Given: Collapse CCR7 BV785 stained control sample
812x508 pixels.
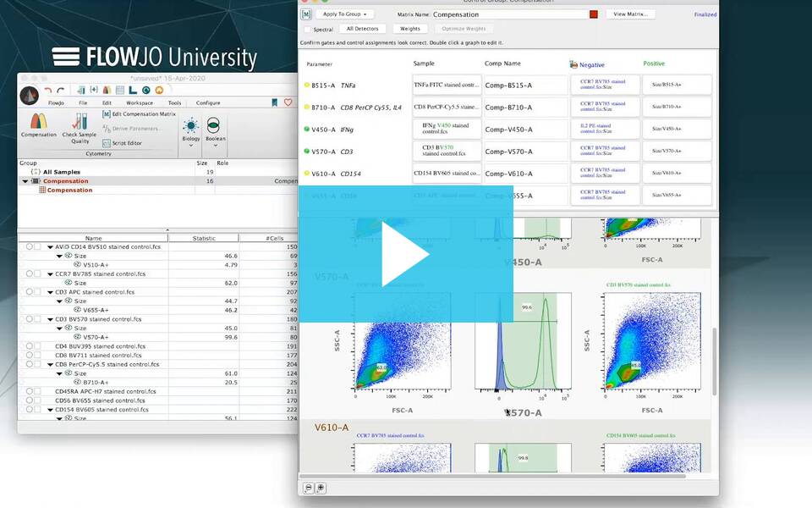Looking at the screenshot, I should (x=50, y=274).
